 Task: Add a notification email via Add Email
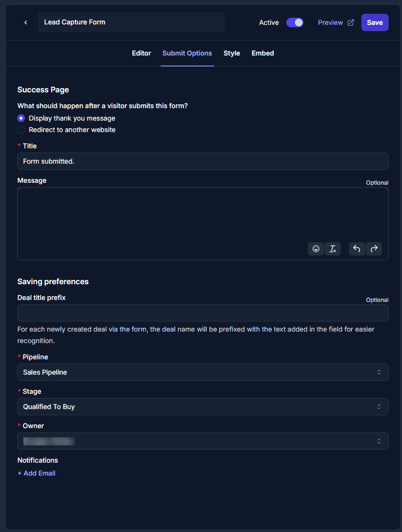click(36, 473)
